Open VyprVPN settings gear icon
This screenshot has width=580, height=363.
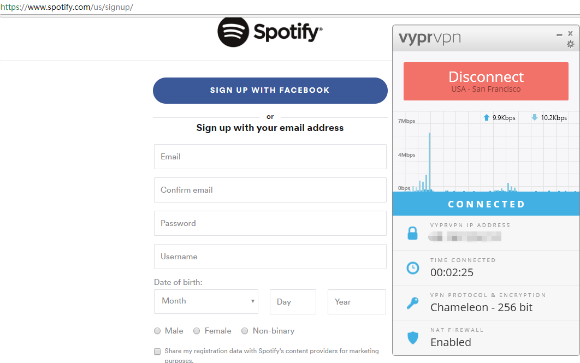pos(570,44)
